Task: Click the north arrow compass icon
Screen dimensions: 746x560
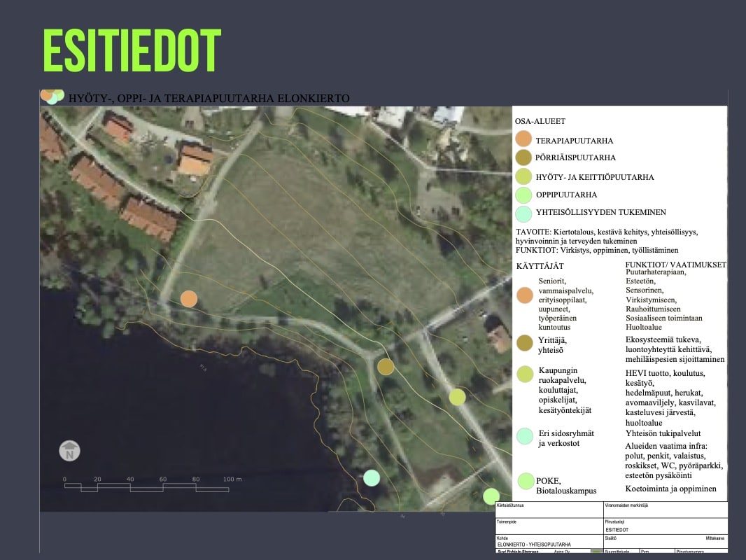Action: [69, 450]
